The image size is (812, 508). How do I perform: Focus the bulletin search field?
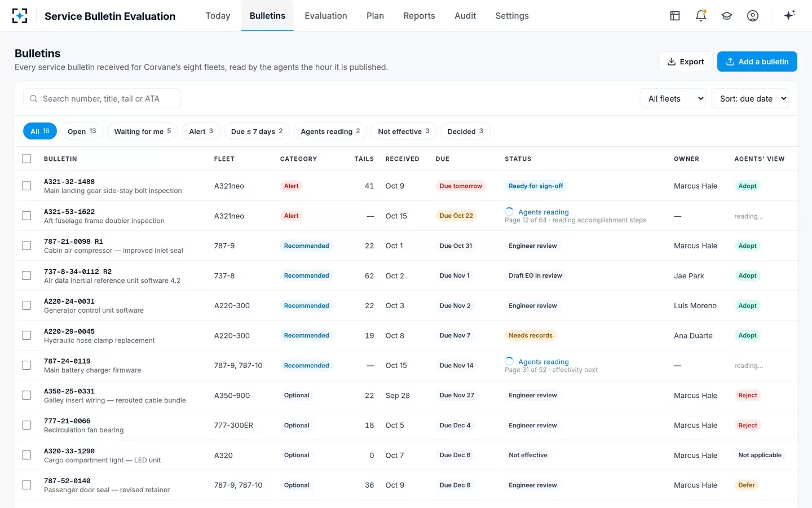pyautogui.click(x=102, y=99)
